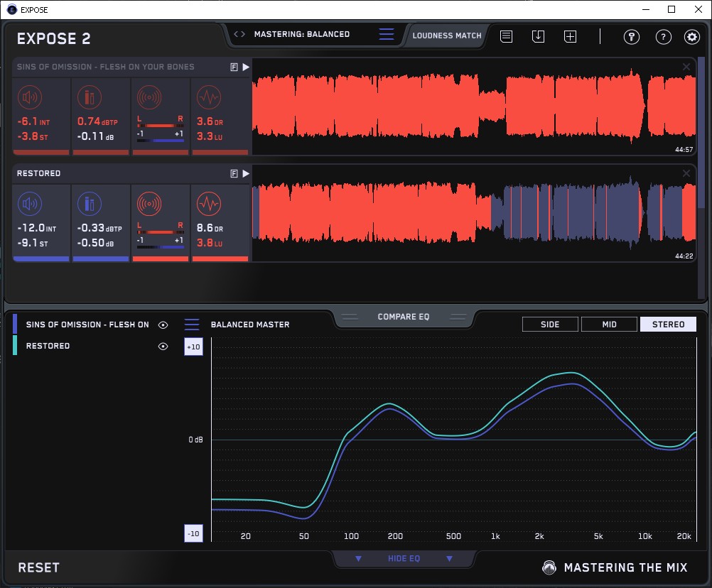Click the -12.0 INT loudness value

click(x=36, y=228)
